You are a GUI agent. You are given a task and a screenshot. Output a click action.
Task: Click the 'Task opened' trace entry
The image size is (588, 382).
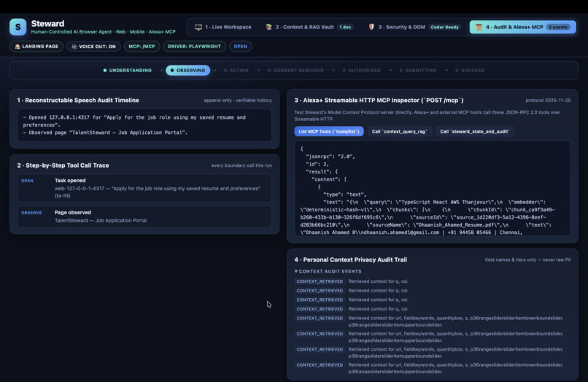(x=144, y=188)
